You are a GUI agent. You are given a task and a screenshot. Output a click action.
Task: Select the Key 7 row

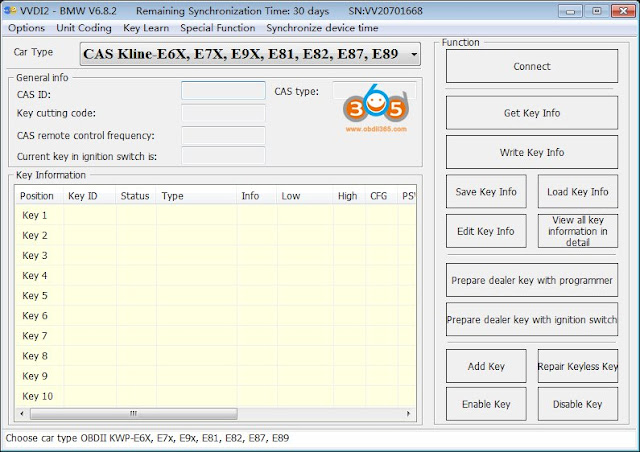(x=216, y=336)
